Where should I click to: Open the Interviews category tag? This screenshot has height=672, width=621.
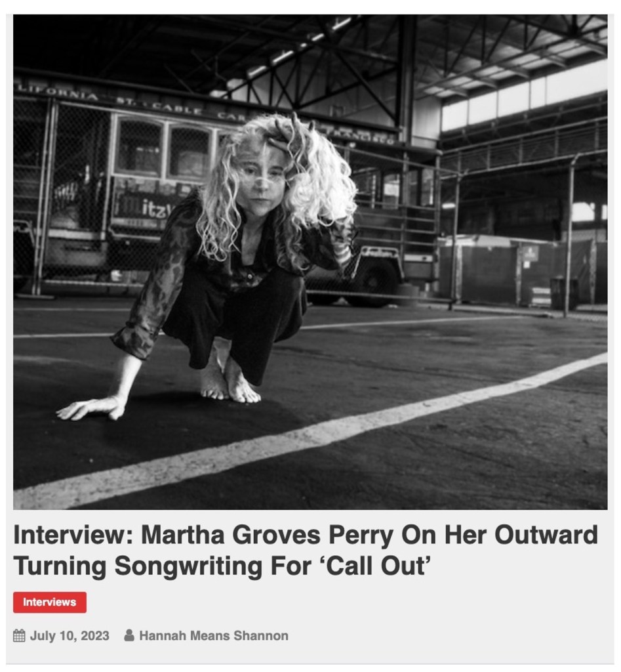click(x=50, y=602)
